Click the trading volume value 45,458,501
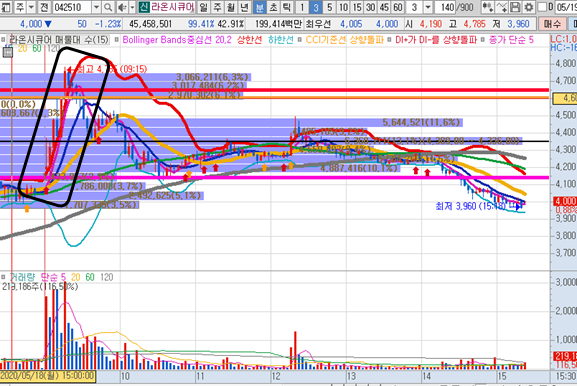577x386 pixels. coord(151,24)
